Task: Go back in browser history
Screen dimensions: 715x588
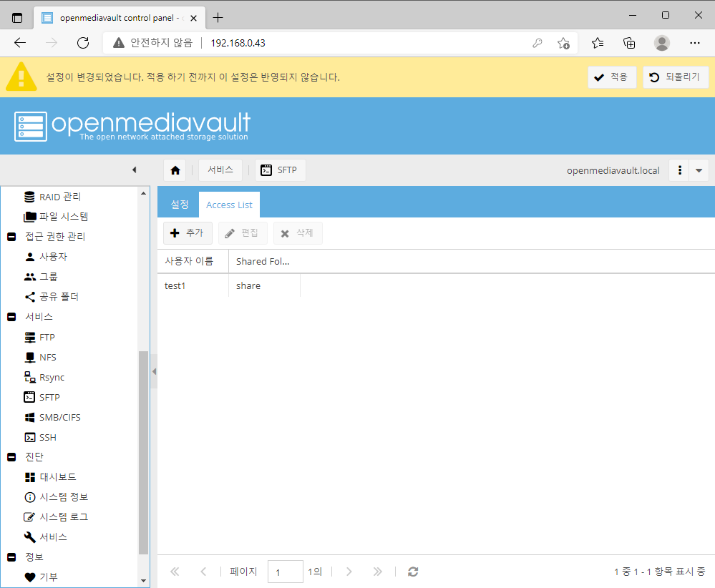Action: 20,43
